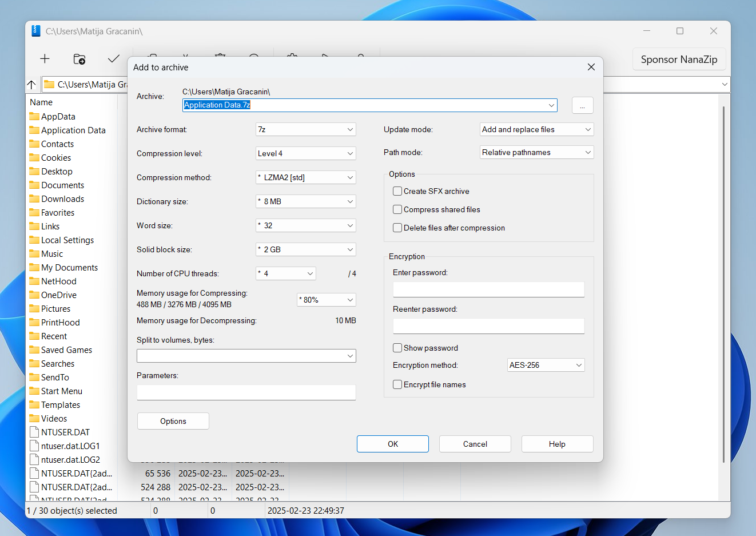Click the Help button
The height and width of the screenshot is (536, 756).
point(558,444)
